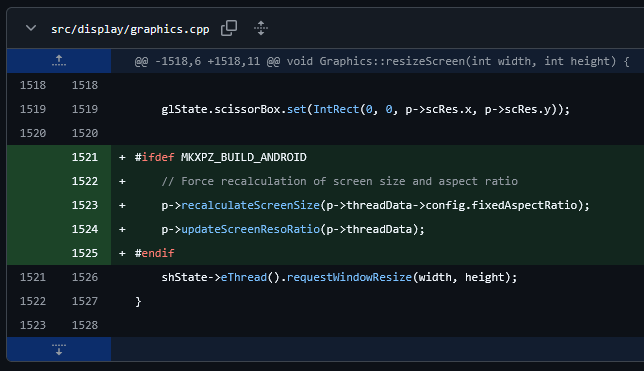
Task: Expand hidden lines below line 1528
Action: coord(59,349)
